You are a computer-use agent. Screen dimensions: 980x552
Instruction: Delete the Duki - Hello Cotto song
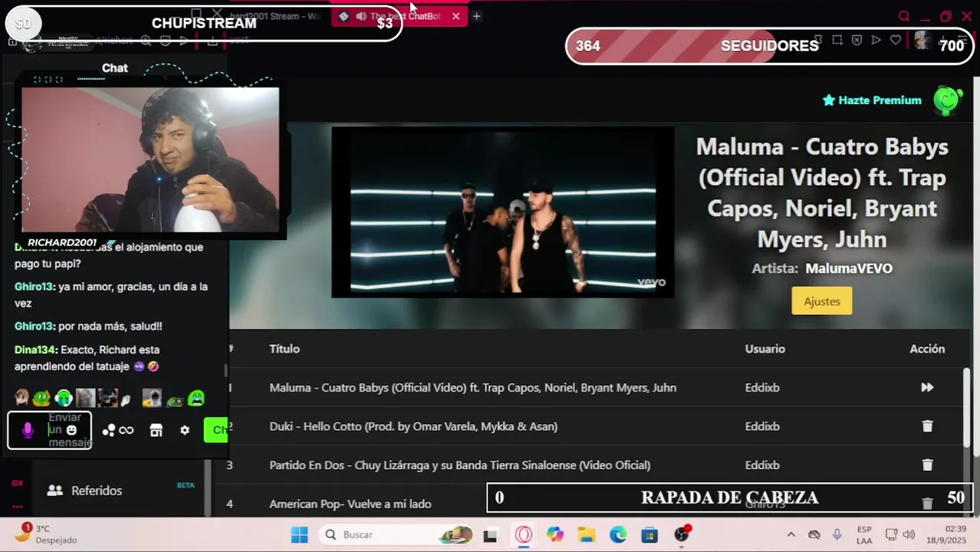927,426
